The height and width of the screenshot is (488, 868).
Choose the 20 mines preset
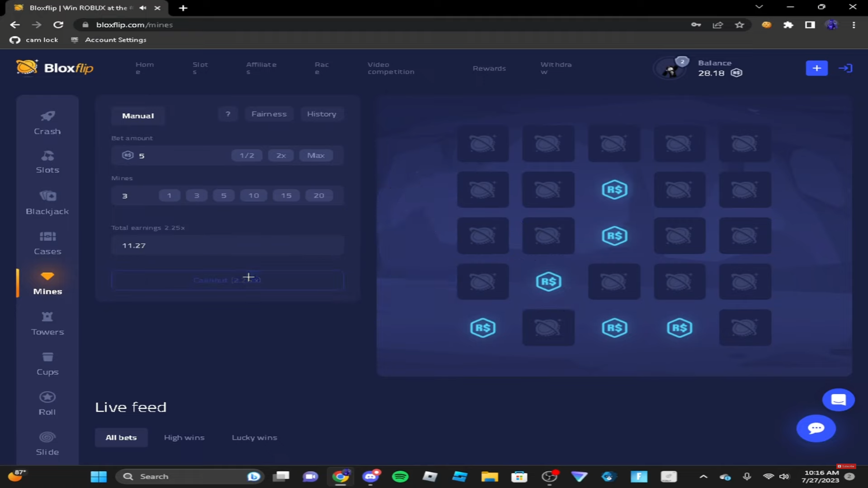[319, 196]
